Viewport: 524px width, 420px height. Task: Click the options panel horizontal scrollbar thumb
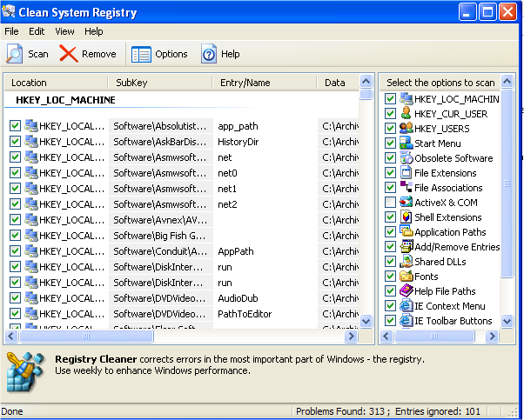point(434,336)
